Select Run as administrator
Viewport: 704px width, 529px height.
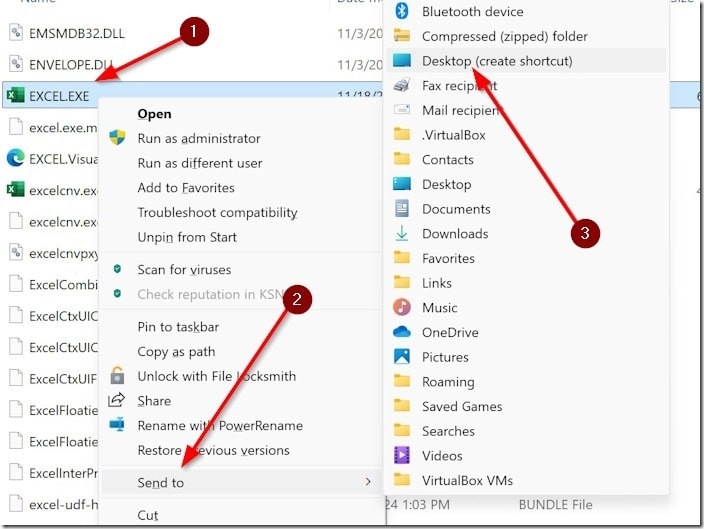pos(199,138)
